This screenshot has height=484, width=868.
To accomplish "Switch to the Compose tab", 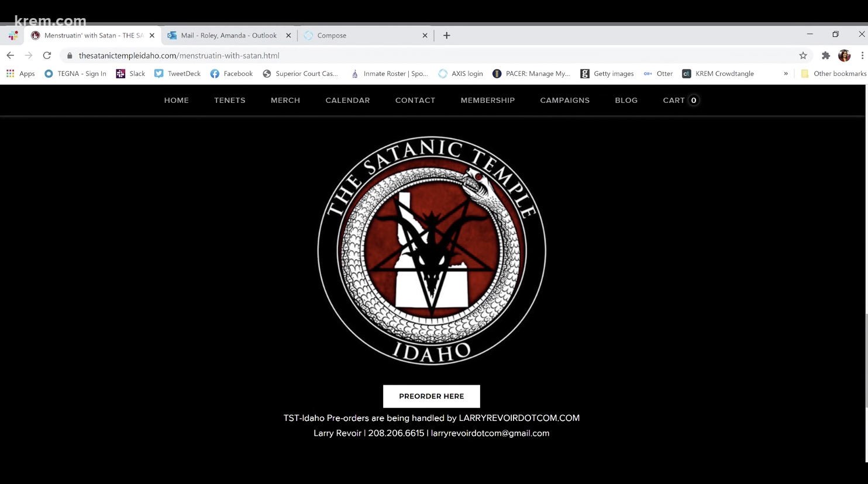I will (x=366, y=36).
